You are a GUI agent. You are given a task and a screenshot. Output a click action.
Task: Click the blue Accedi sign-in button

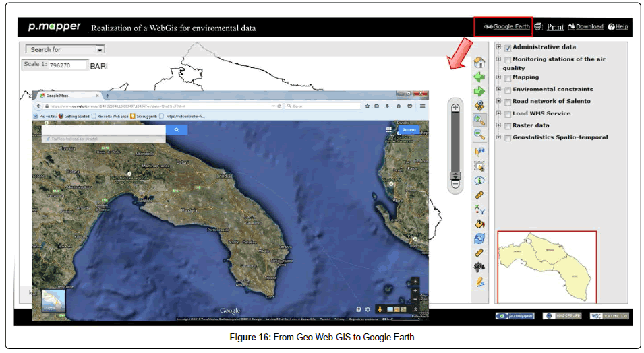click(409, 130)
